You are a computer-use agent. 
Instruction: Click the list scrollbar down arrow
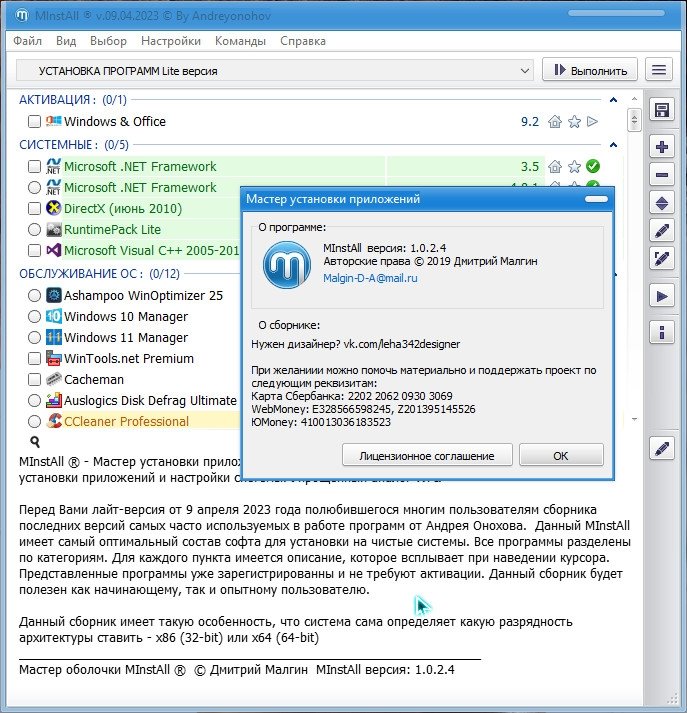pos(634,419)
